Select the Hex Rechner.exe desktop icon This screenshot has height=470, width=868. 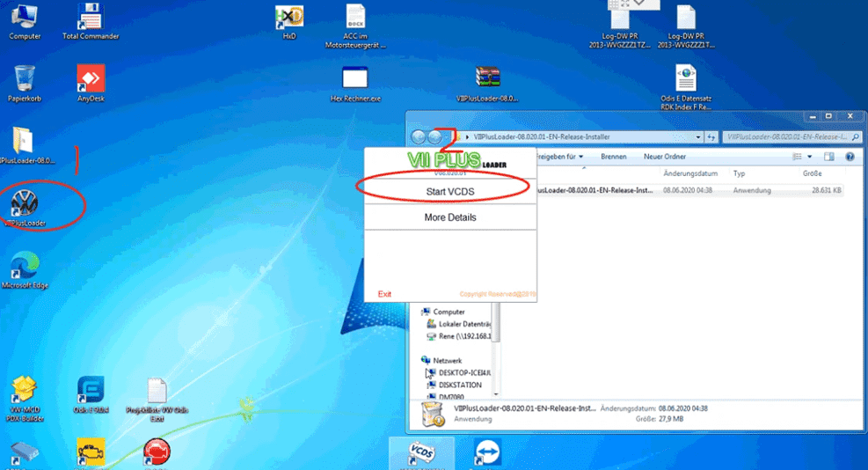tap(355, 81)
